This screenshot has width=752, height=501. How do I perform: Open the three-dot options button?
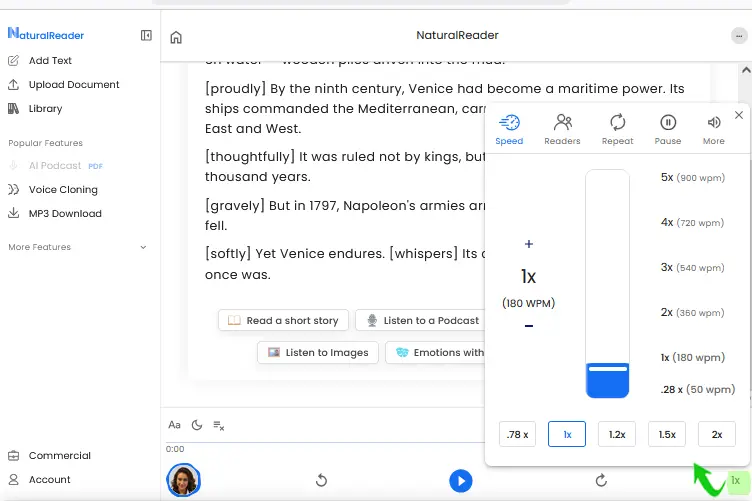coord(739,35)
